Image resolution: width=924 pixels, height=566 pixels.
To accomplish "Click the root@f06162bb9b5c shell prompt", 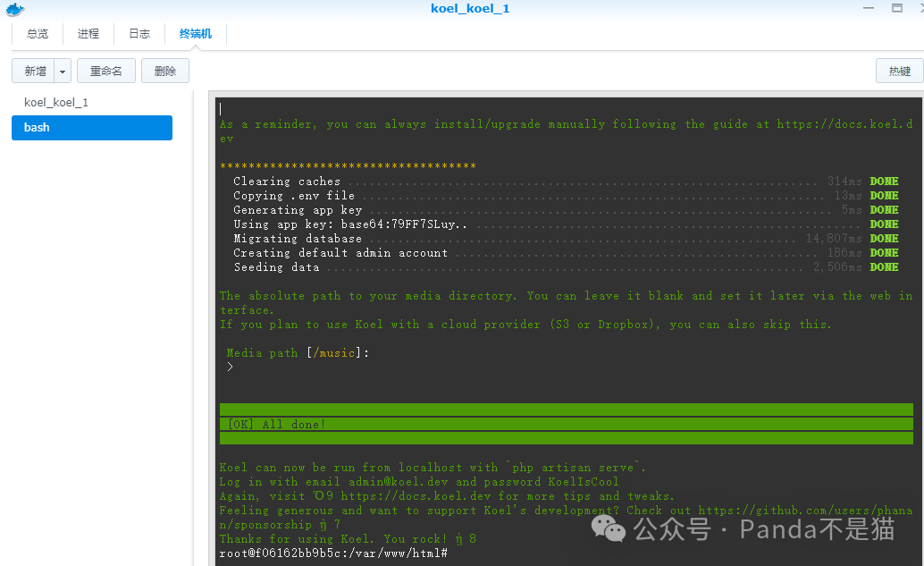I will 333,553.
